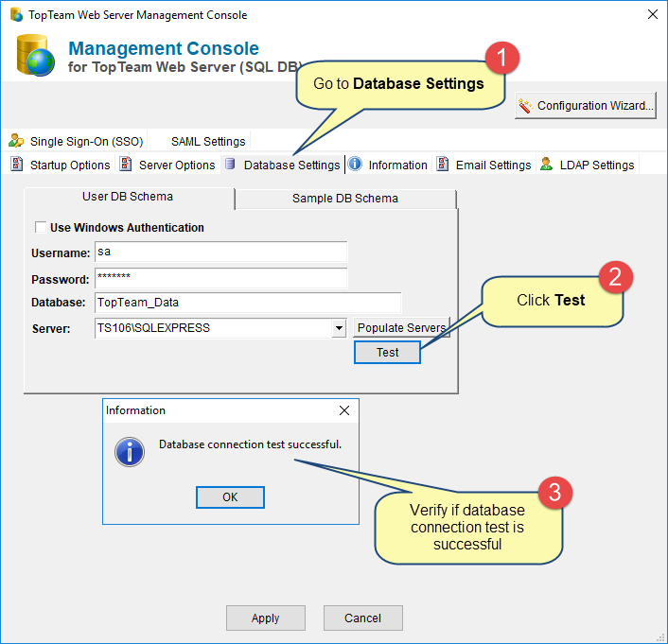Click the Database name input field
The width and height of the screenshot is (668, 644).
point(248,303)
